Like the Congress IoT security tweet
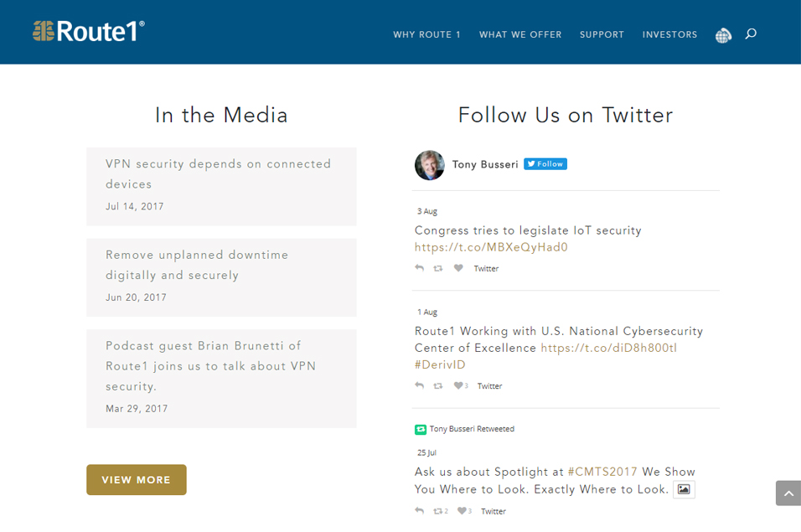 [458, 268]
